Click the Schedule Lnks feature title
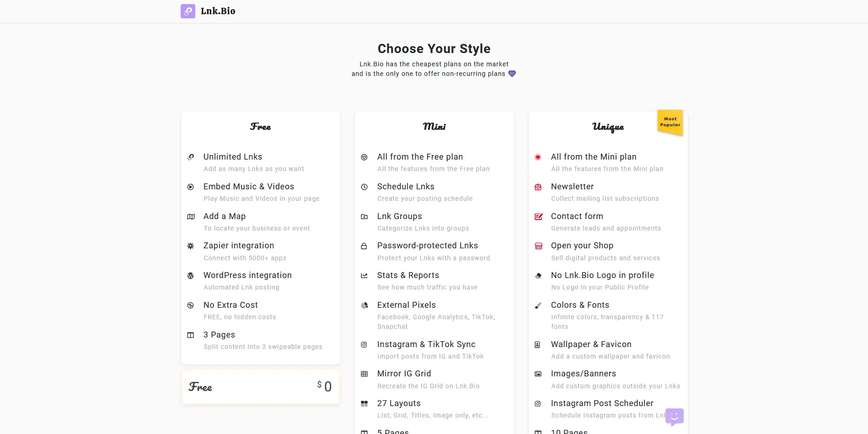 tap(406, 187)
